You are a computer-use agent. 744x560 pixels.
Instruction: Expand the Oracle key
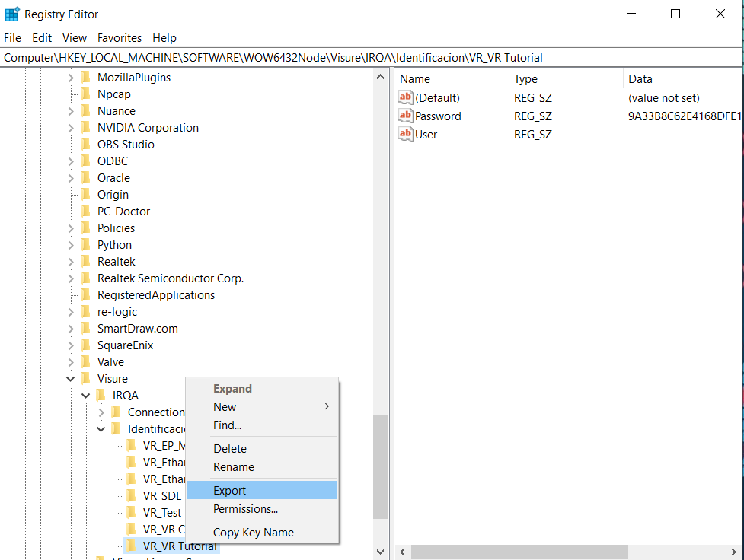tap(71, 178)
